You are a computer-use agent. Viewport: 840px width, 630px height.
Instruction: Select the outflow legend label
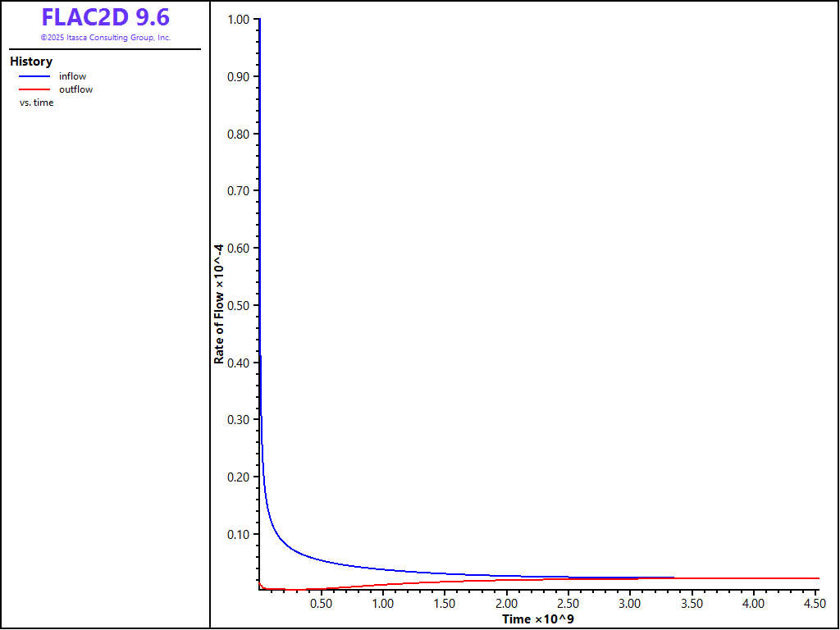point(75,89)
